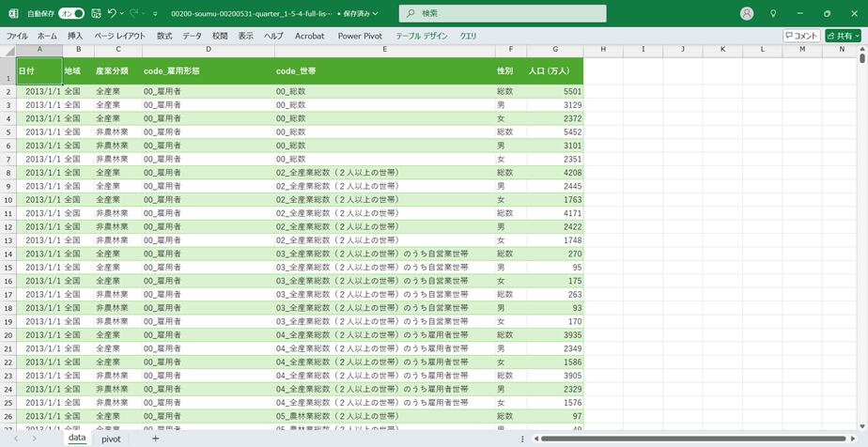Open the undo history dropdown arrow
Viewport: 868px width, 447px height.
coord(122,14)
